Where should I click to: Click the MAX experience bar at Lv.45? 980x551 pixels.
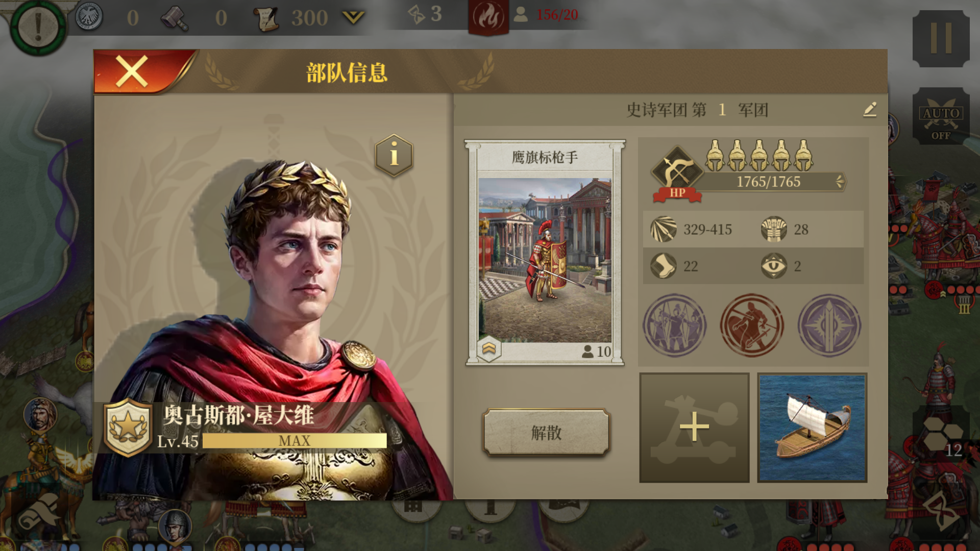(295, 441)
